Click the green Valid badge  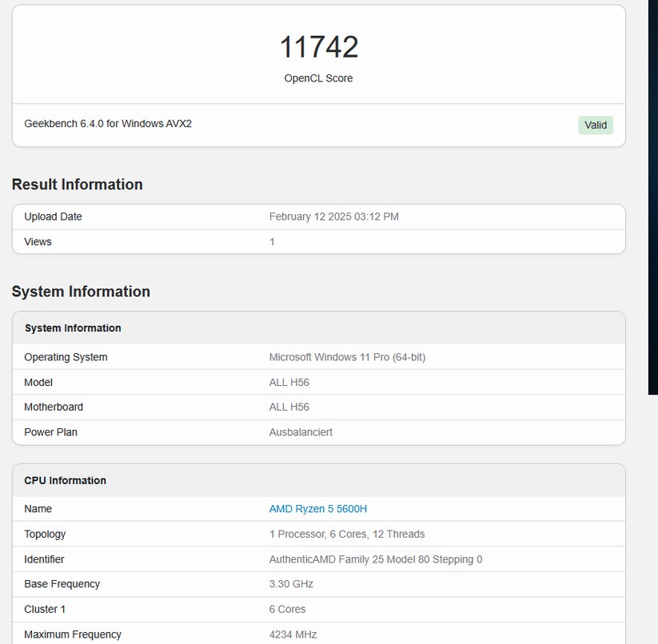pos(596,125)
